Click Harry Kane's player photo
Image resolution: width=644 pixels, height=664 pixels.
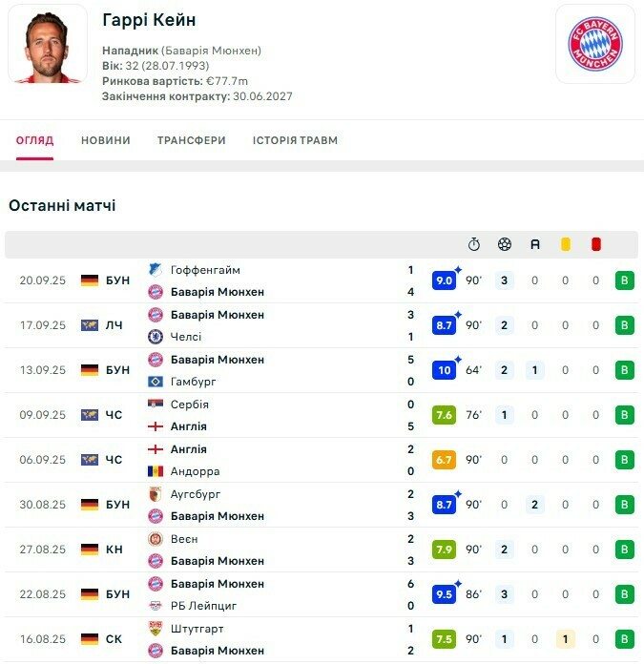[x=48, y=44]
